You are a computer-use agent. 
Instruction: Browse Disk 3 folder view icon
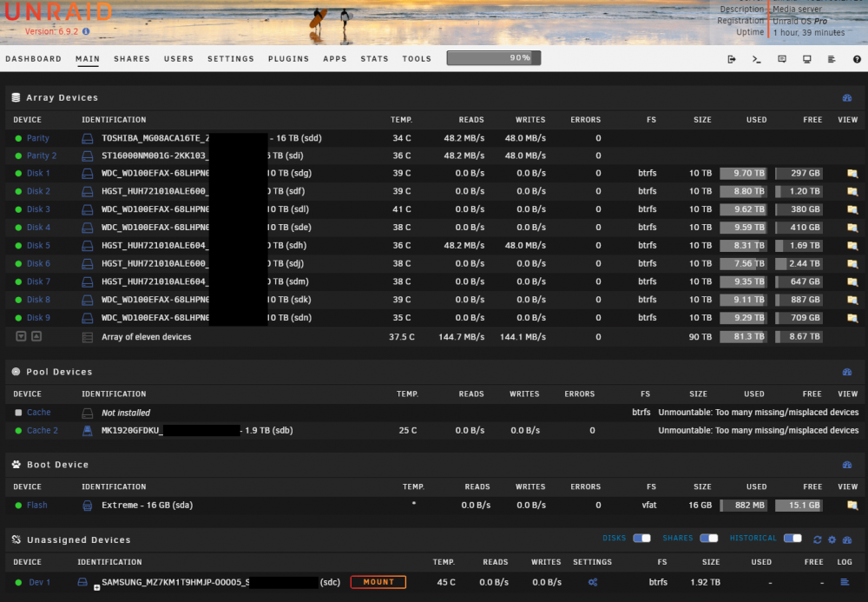click(x=852, y=209)
